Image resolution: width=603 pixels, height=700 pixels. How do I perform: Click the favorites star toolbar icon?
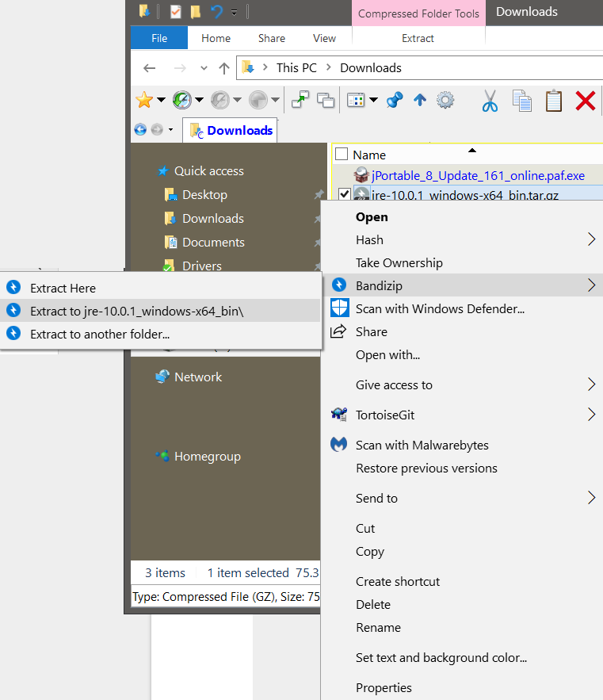point(144,100)
